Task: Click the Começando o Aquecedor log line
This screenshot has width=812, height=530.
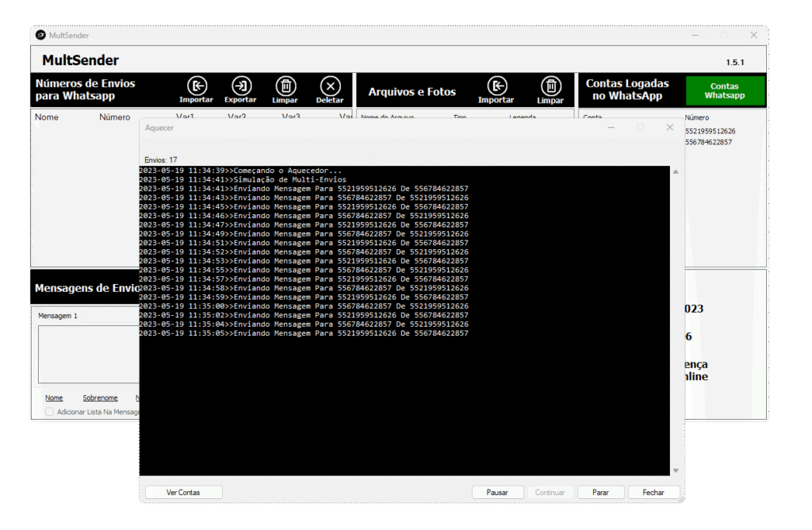Action: point(240,171)
